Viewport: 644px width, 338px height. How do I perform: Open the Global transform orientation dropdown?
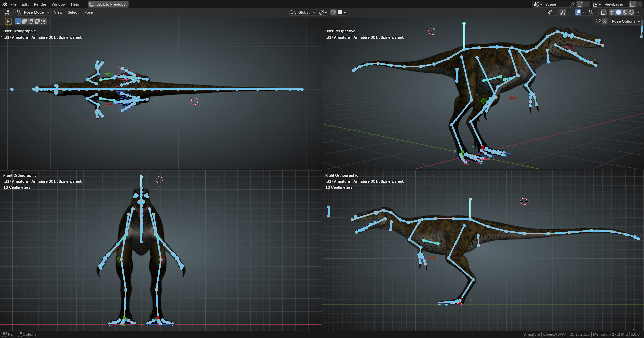pyautogui.click(x=303, y=12)
